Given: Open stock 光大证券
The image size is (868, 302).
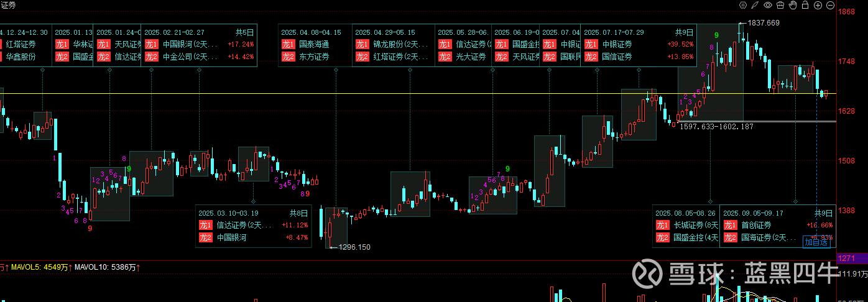Looking at the screenshot, I should point(471,57).
